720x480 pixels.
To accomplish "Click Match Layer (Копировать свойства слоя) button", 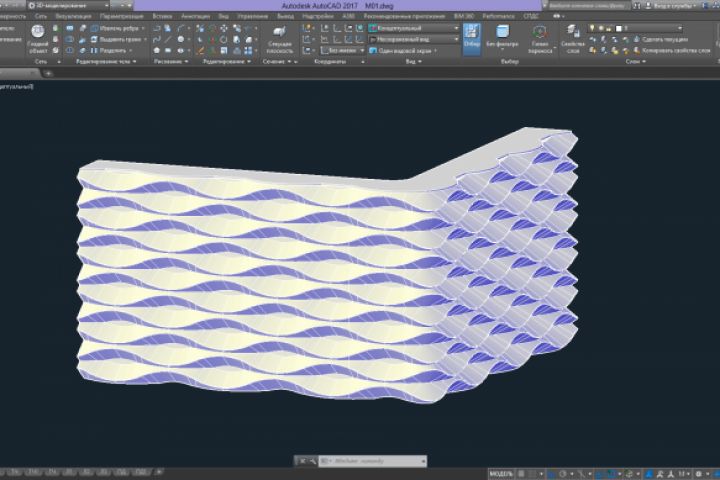I will click(668, 49).
